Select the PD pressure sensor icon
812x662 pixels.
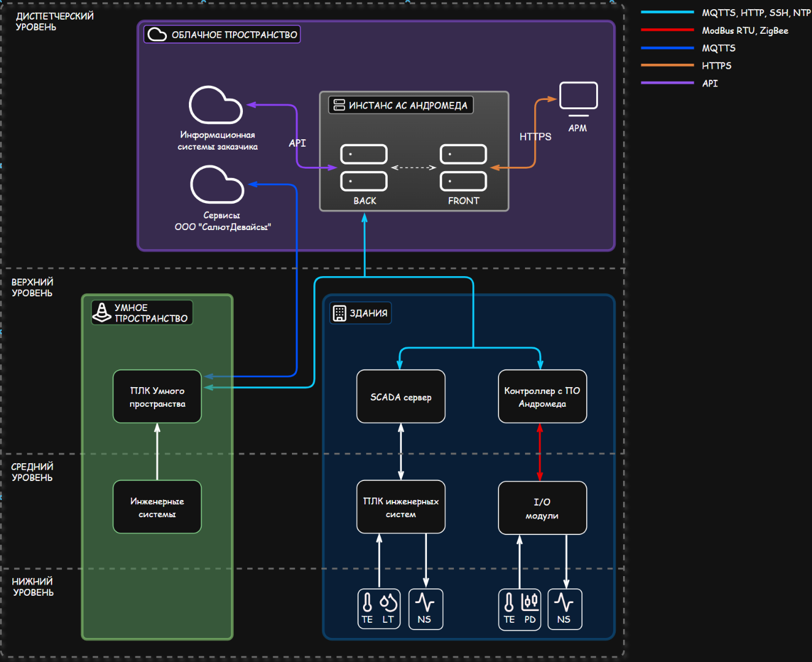530,602
